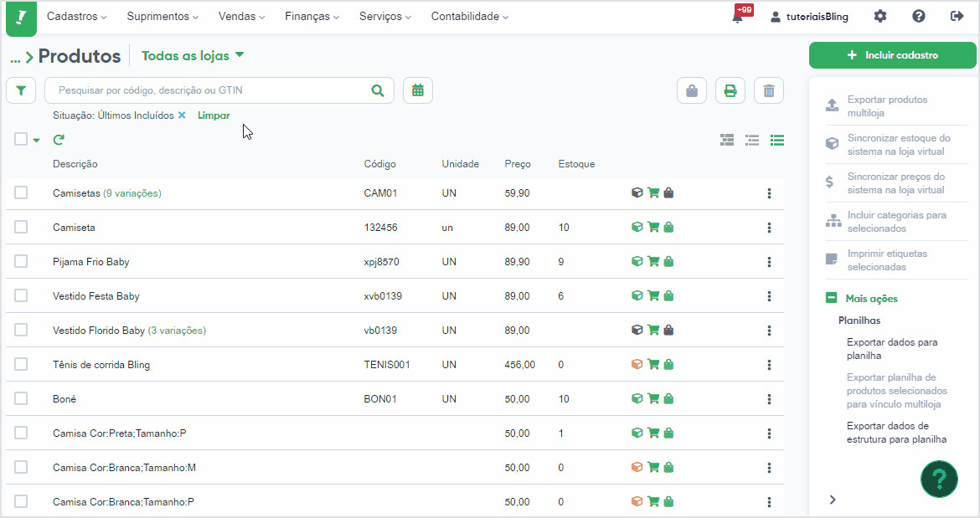Select the Boné row checkbox

(21, 398)
